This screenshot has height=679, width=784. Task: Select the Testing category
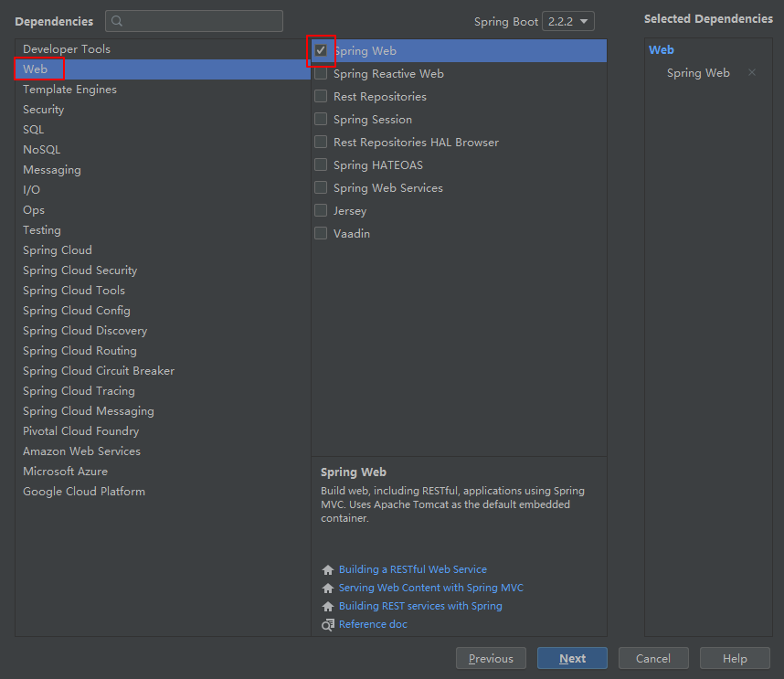(163, 230)
